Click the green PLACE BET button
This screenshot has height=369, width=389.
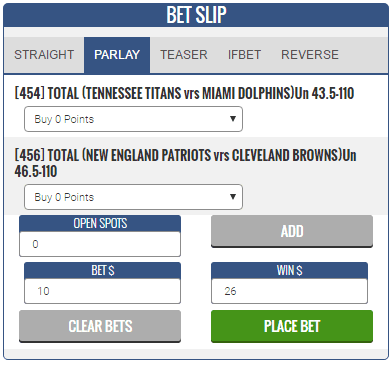[292, 326]
